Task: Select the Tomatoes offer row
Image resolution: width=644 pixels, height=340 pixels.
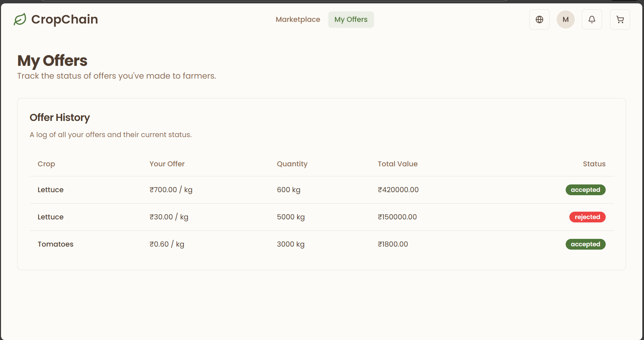Action: point(55,244)
